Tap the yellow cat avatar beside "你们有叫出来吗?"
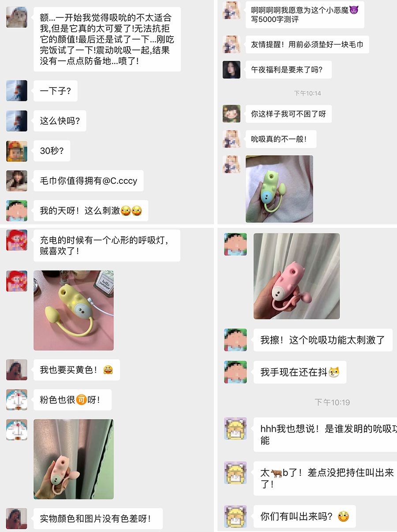Viewport: 397px width, 532px height. pos(235,516)
